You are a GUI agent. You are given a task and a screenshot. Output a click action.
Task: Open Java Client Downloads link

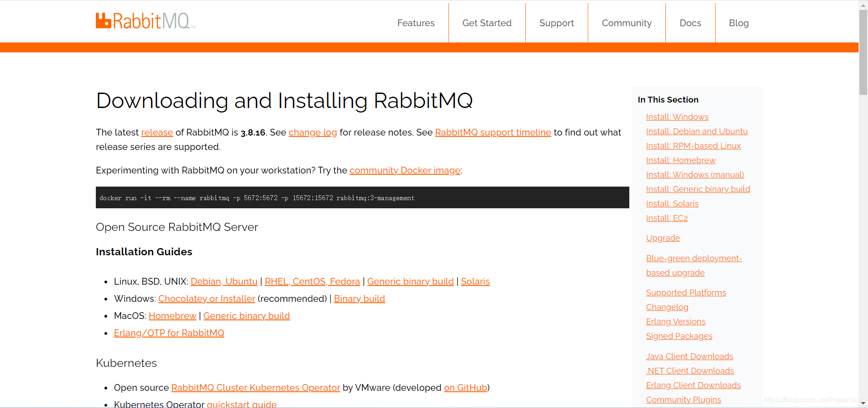tap(689, 356)
